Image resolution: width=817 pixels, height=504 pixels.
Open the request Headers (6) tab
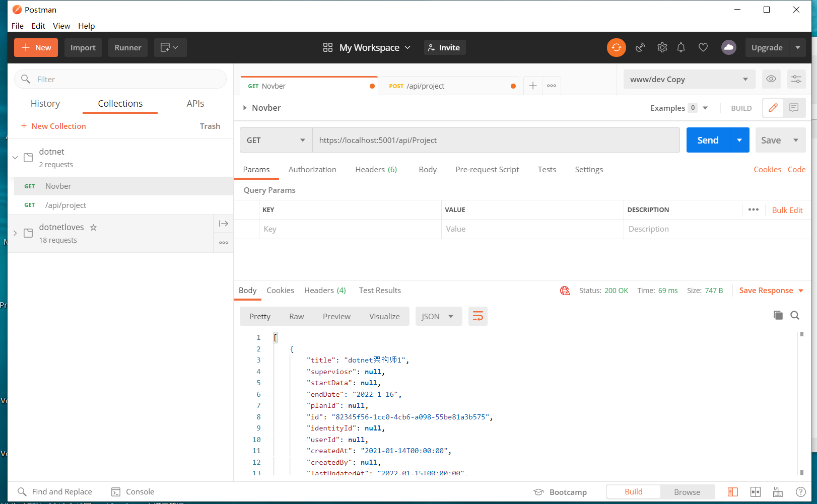(x=376, y=170)
